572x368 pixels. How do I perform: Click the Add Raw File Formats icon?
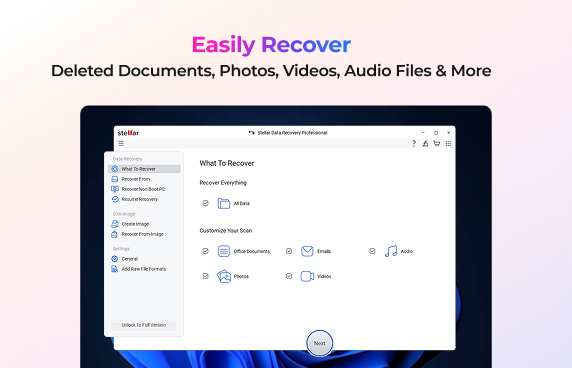tap(115, 269)
